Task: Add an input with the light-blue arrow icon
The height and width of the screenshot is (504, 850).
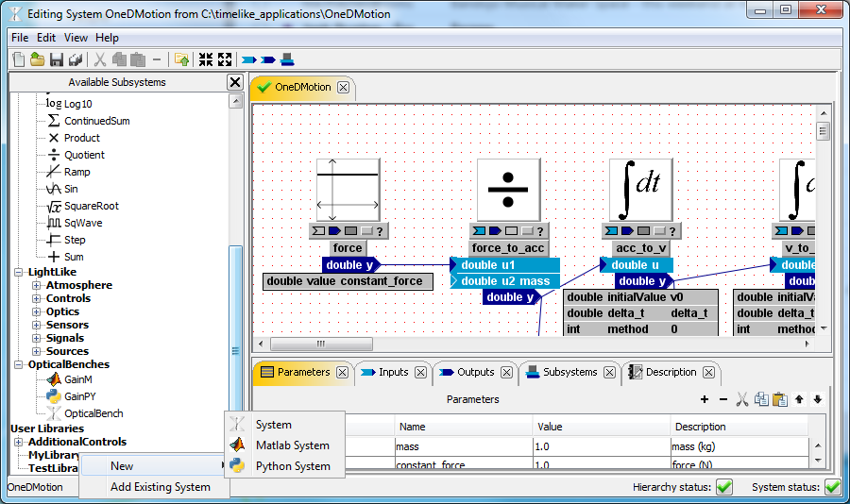Action: pos(248,59)
